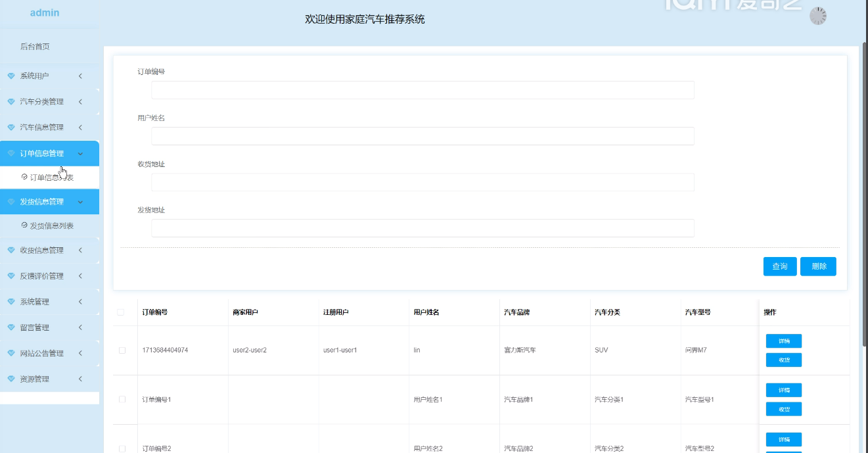Click the page vertical scrollbar
868x453 pixels.
[x=864, y=197]
